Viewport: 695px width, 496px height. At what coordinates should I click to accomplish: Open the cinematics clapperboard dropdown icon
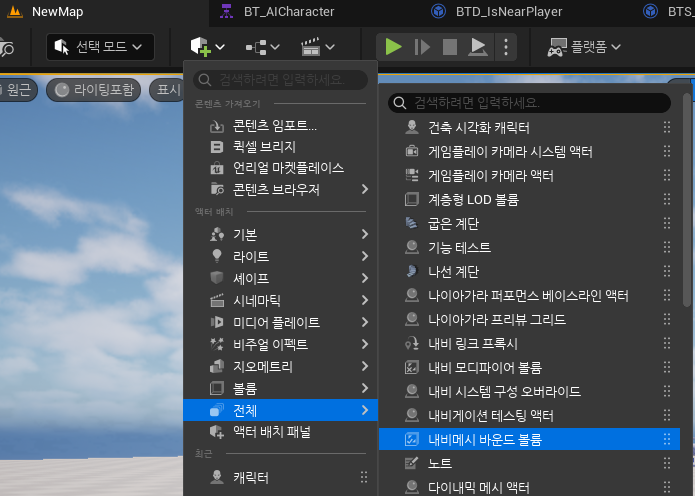point(318,47)
